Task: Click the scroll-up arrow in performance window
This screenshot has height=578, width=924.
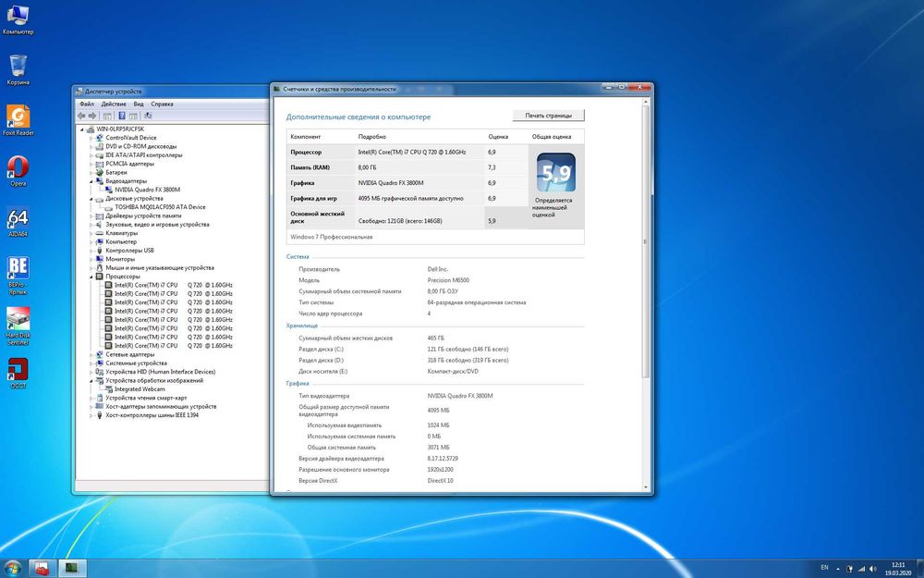Action: point(645,102)
